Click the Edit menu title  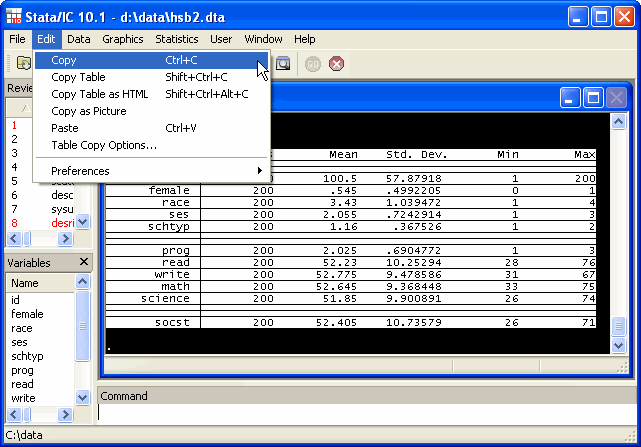tap(46, 39)
